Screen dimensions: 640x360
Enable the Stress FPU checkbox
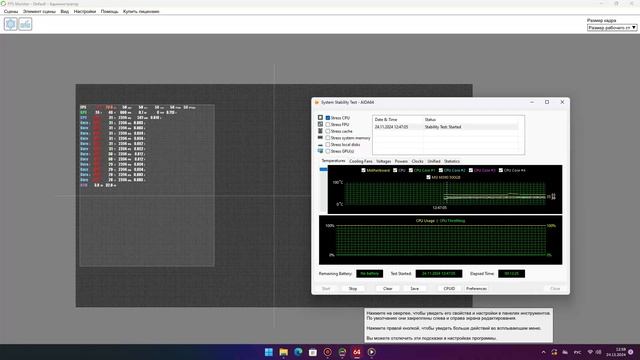click(x=328, y=124)
